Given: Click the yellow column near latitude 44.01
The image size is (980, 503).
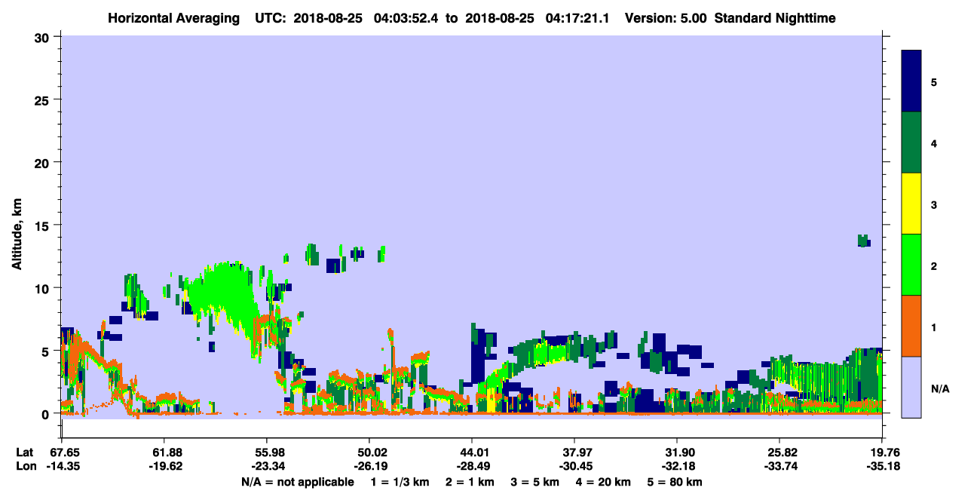Looking at the screenshot, I should (492, 399).
